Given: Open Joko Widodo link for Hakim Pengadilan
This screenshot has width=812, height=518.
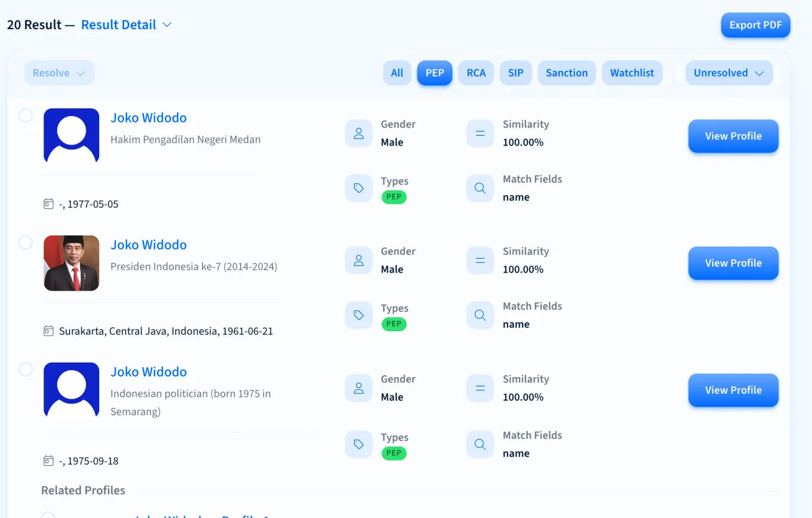Looking at the screenshot, I should pyautogui.click(x=148, y=118).
